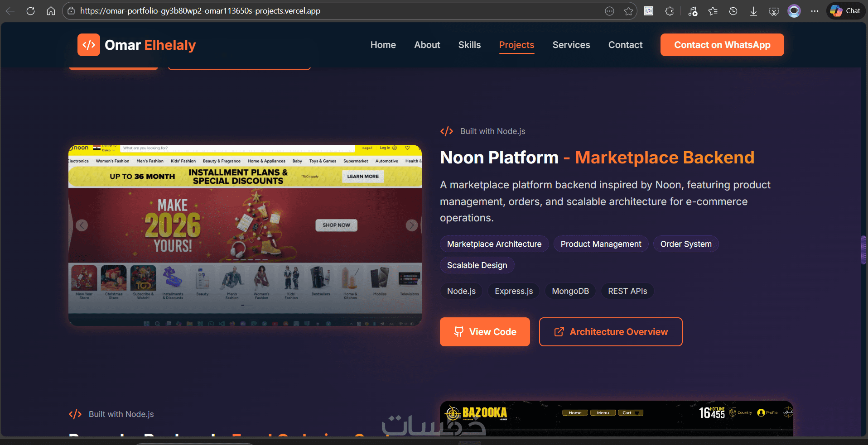868x445 pixels.
Task: Click the Express.js tech badge
Action: (514, 291)
